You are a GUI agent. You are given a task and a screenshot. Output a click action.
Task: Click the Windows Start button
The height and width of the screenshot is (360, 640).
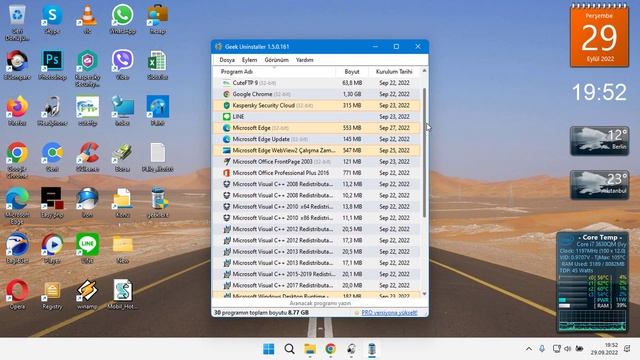269,349
